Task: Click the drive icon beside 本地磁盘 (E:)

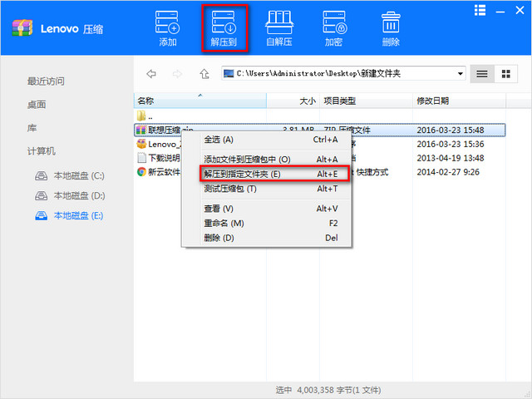Action: point(42,215)
